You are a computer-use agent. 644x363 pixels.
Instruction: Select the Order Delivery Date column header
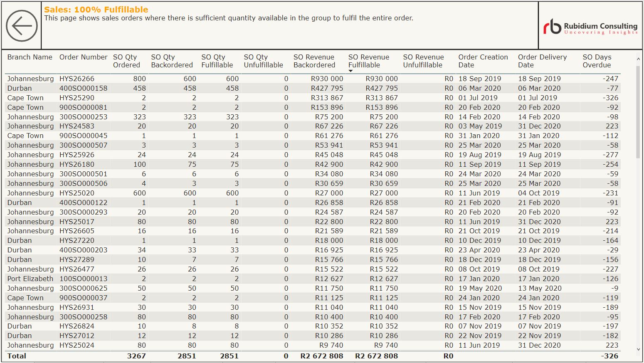(542, 61)
